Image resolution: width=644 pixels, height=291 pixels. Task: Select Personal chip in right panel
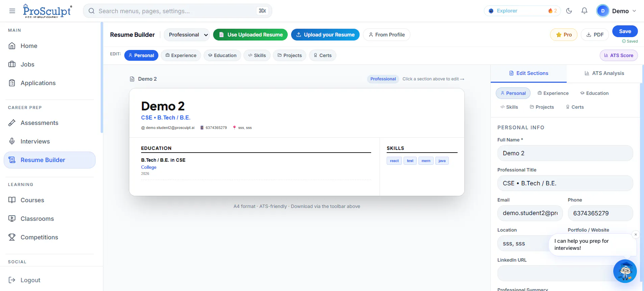513,93
